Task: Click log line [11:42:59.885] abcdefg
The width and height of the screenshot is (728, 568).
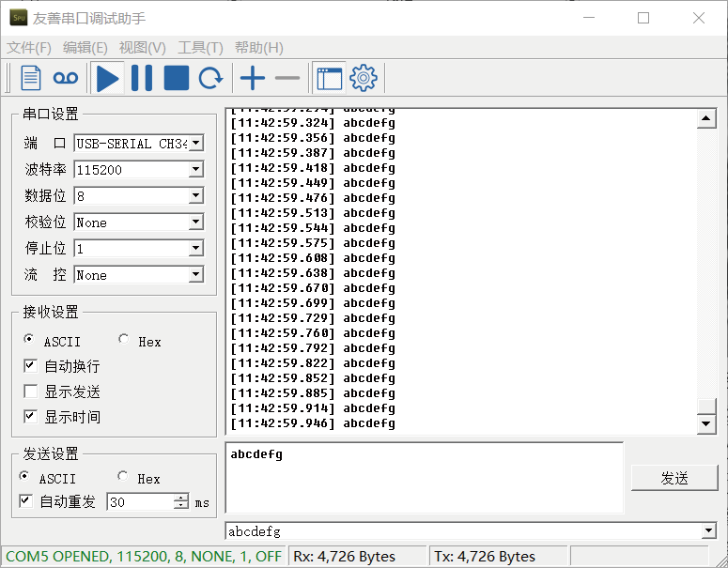Action: tap(313, 393)
